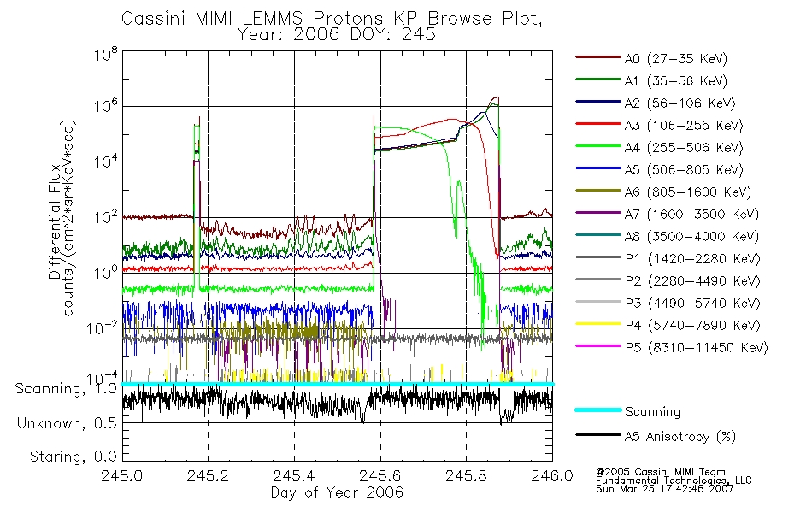This screenshot has height=513, width=812.
Task: Click the P1 (1420-2280 KeV) legend label
Action: coord(693,258)
